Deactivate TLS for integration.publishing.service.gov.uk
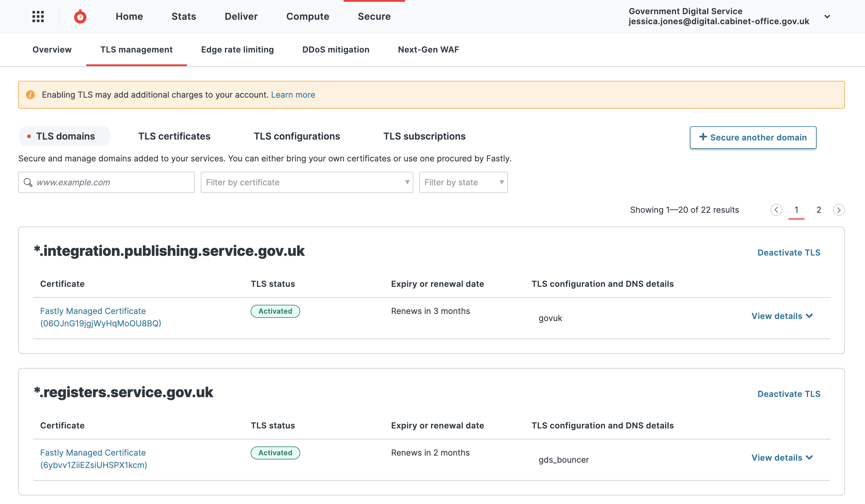The height and width of the screenshot is (504, 865). (789, 253)
